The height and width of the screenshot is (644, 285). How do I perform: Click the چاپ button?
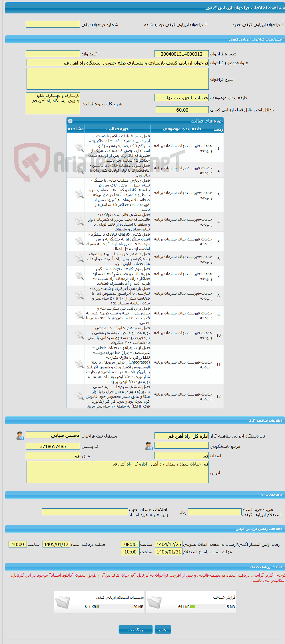point(163,629)
